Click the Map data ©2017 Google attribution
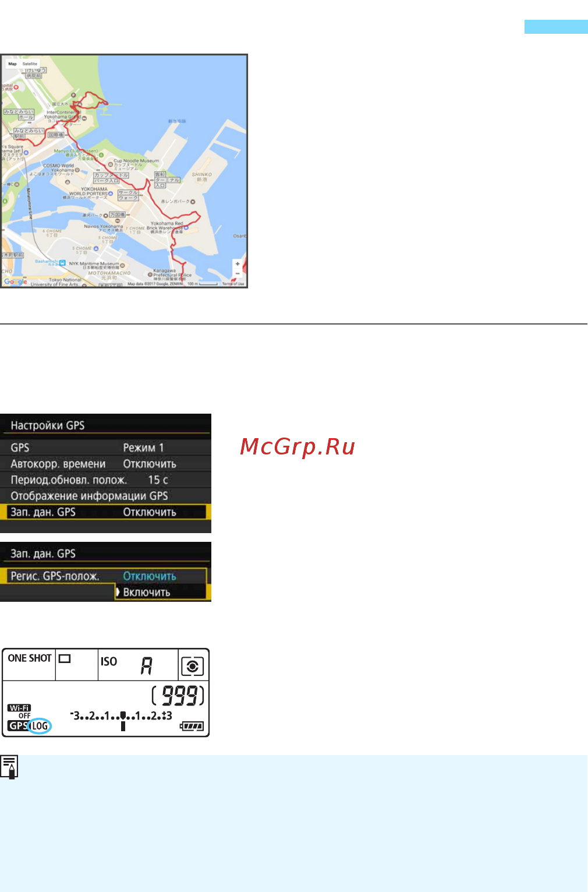This screenshot has height=892, width=588. [x=155, y=284]
